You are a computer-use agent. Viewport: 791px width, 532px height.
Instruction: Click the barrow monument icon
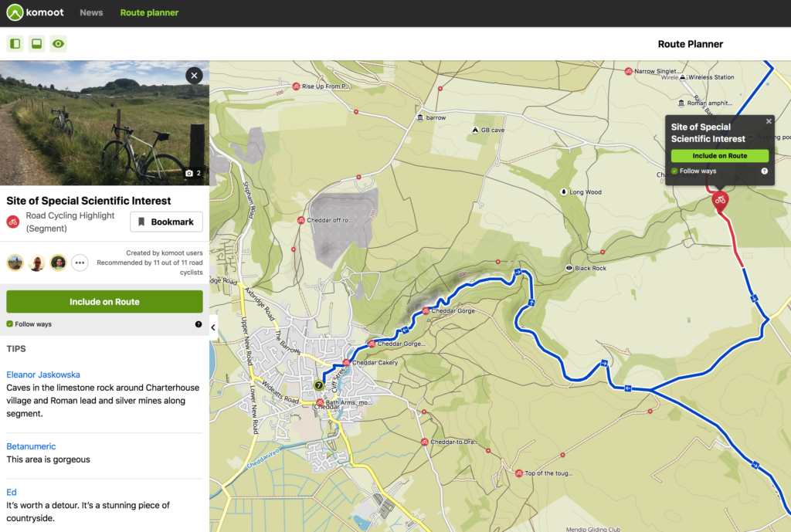coord(420,117)
